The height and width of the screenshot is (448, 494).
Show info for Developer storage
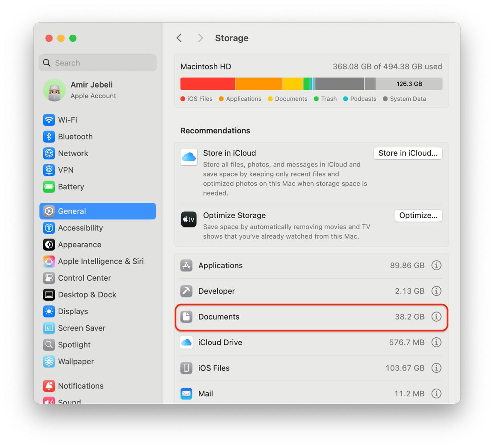[x=436, y=291]
